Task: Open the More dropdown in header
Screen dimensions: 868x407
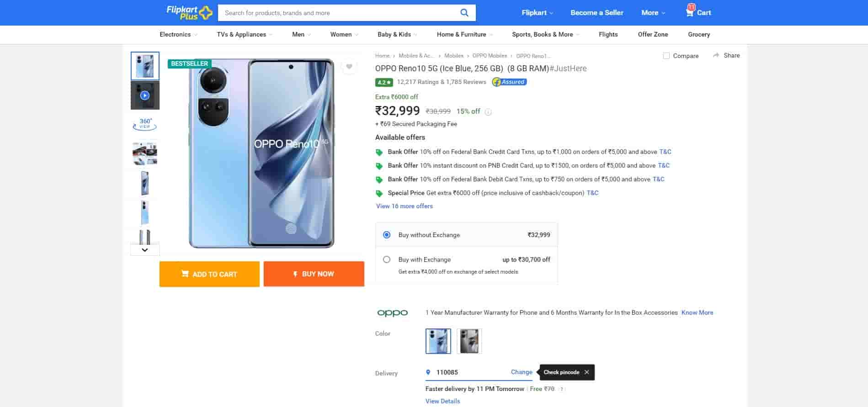Action: coord(653,13)
